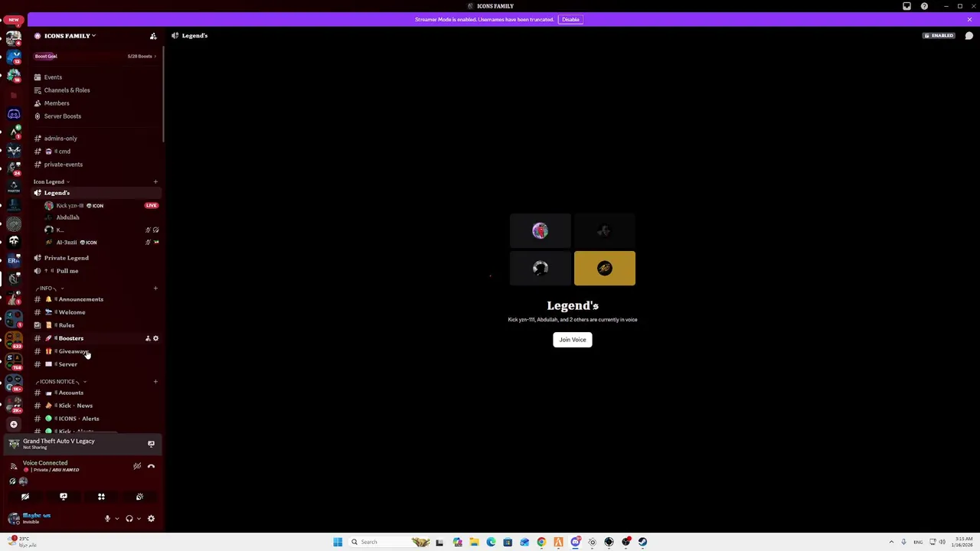Open the Private Legend voice channel
980x551 pixels.
tap(96, 258)
